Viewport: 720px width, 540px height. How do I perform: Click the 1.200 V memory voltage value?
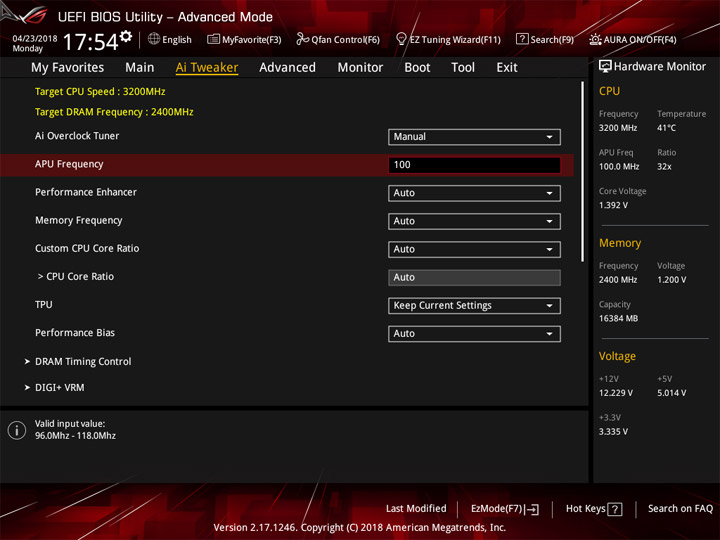(x=672, y=280)
